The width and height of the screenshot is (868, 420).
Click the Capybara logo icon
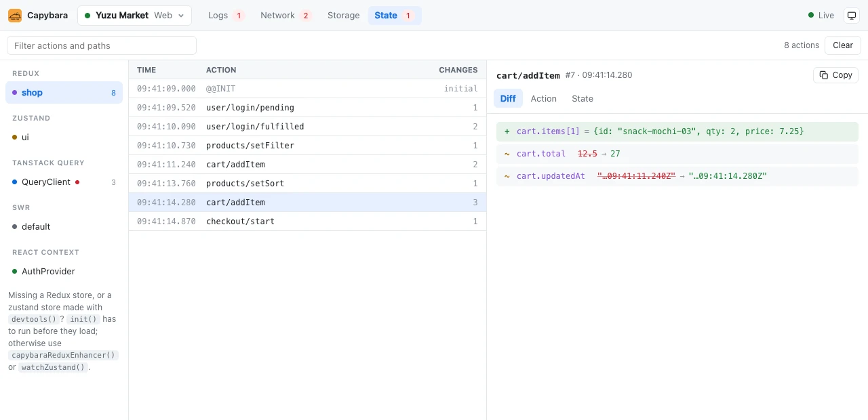15,15
